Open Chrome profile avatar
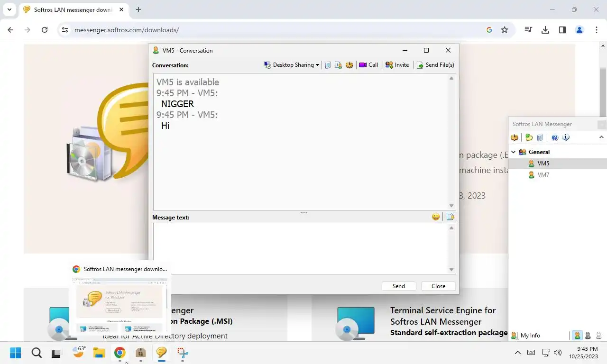This screenshot has height=364, width=607. coord(579,30)
